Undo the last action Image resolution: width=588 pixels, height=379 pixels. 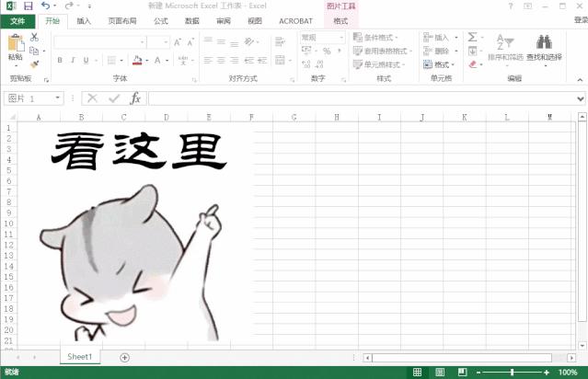(x=46, y=6)
